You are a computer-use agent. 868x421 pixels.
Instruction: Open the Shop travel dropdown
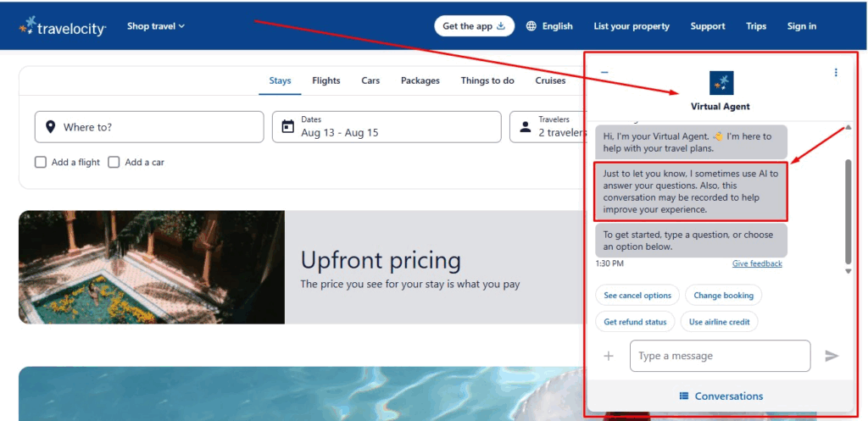tap(156, 26)
